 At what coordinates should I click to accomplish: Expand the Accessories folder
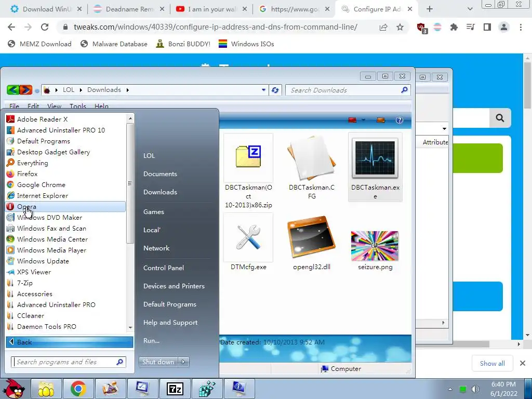tap(65, 294)
